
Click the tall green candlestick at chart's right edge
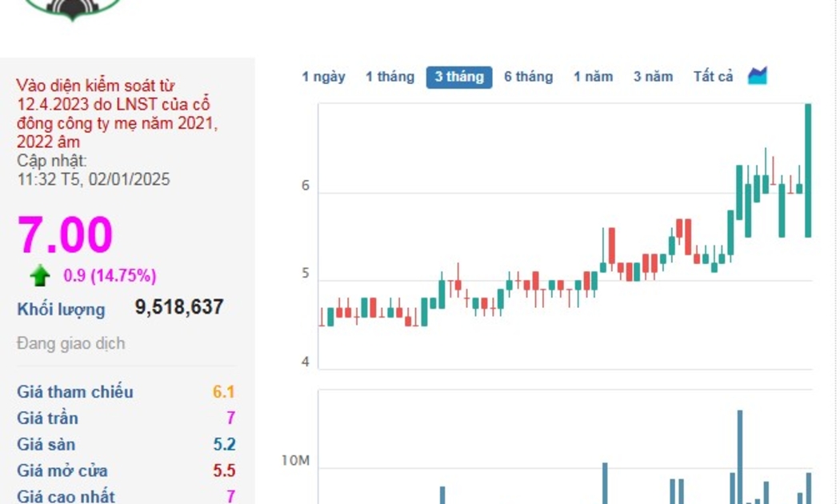(x=808, y=170)
